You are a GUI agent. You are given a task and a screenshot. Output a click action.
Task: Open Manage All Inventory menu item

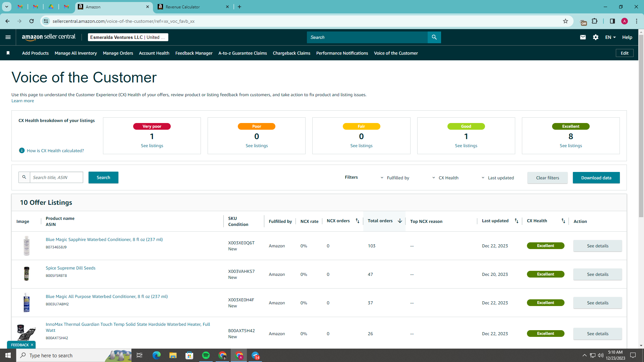76,53
